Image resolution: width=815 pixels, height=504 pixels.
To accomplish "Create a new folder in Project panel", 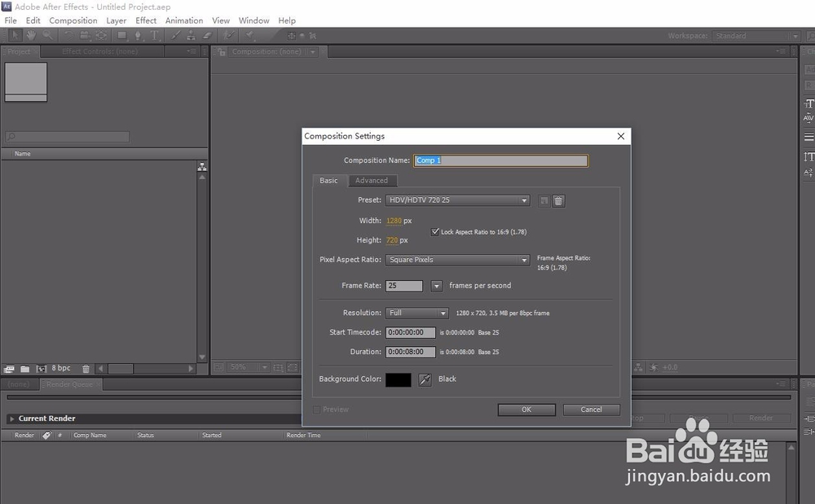I will 24,369.
